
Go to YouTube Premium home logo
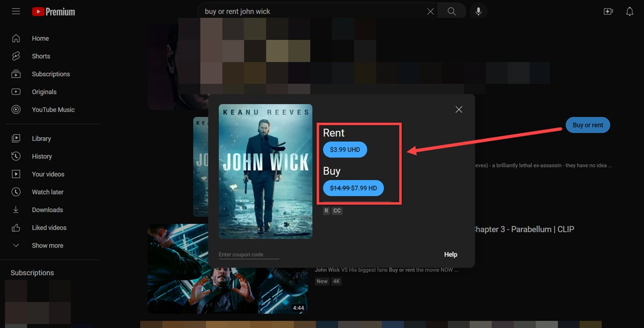[x=53, y=12]
